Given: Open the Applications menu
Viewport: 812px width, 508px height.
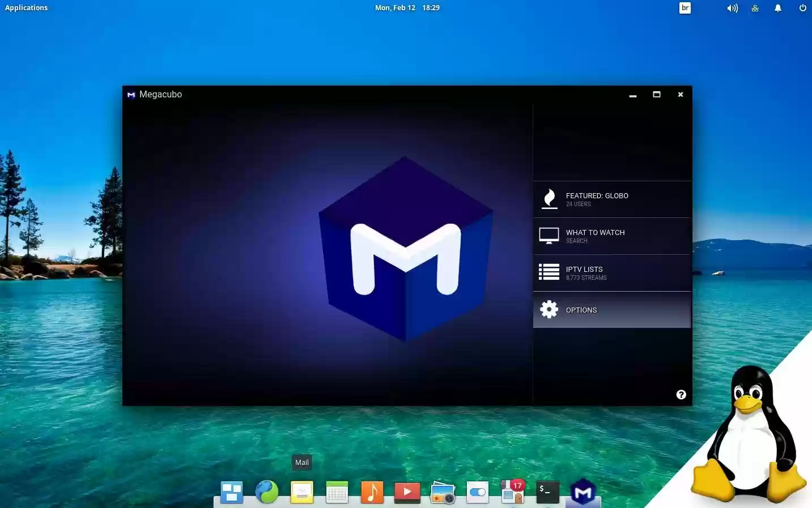Looking at the screenshot, I should point(26,7).
